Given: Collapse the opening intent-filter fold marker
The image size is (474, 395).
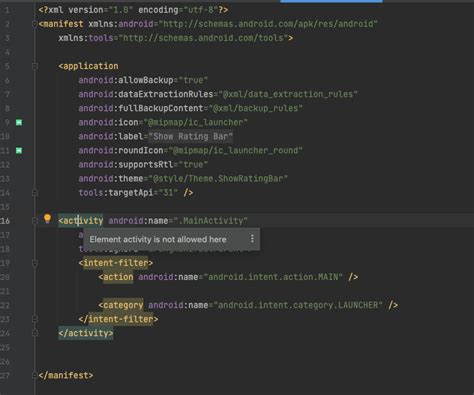Looking at the screenshot, I should click(x=35, y=263).
